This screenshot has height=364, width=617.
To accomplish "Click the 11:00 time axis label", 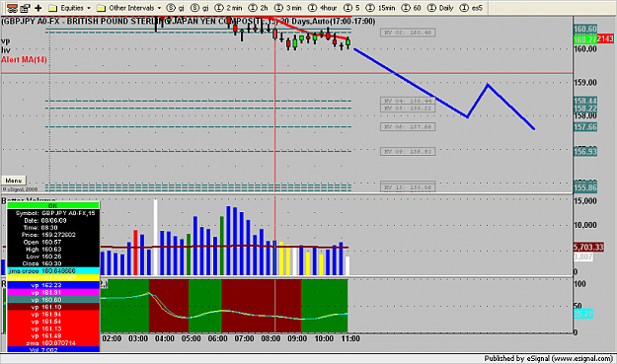I will pyautogui.click(x=349, y=338).
